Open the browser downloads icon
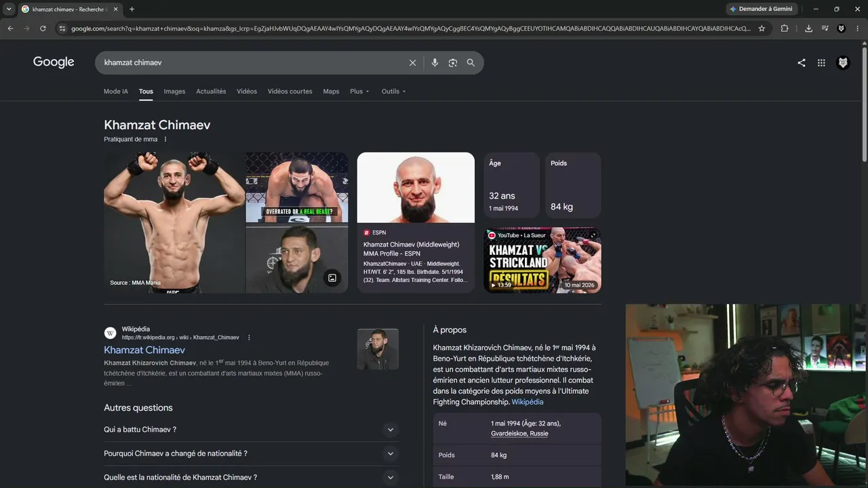 [808, 28]
